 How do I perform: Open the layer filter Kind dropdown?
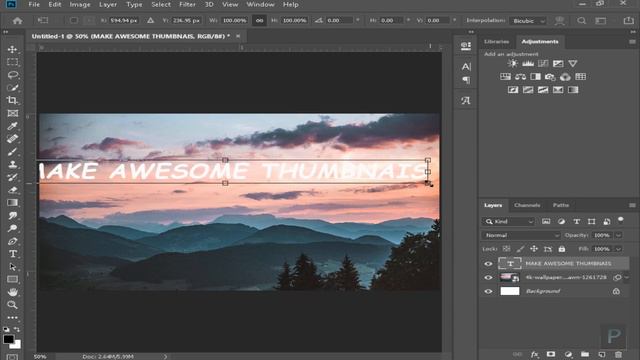click(508, 222)
